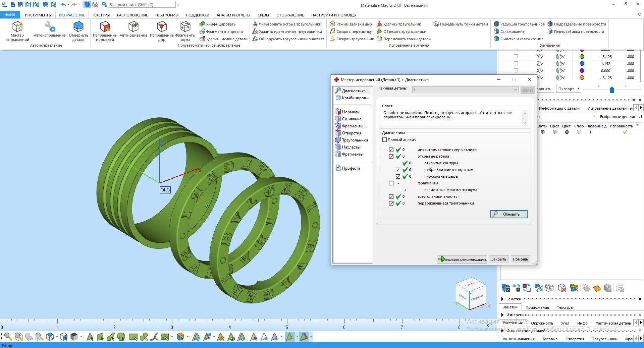Click Фрагменты-в-детали command

221,32
